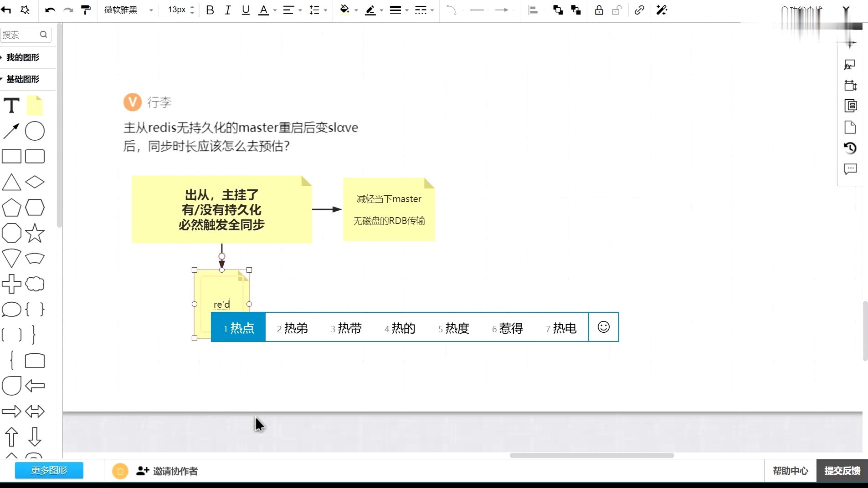Click inside the shape search field

(x=23, y=35)
